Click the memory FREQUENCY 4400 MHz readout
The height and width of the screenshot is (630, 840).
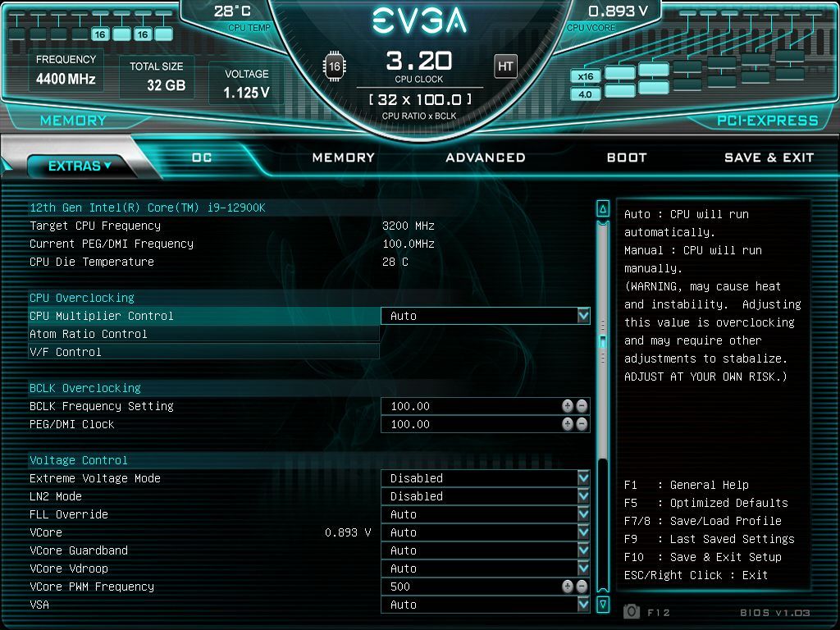(66, 71)
